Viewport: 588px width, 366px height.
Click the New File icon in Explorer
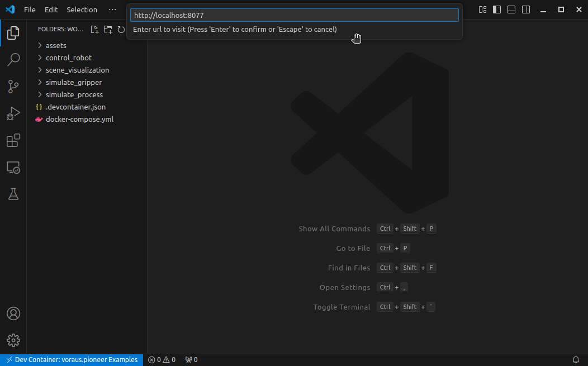click(94, 30)
